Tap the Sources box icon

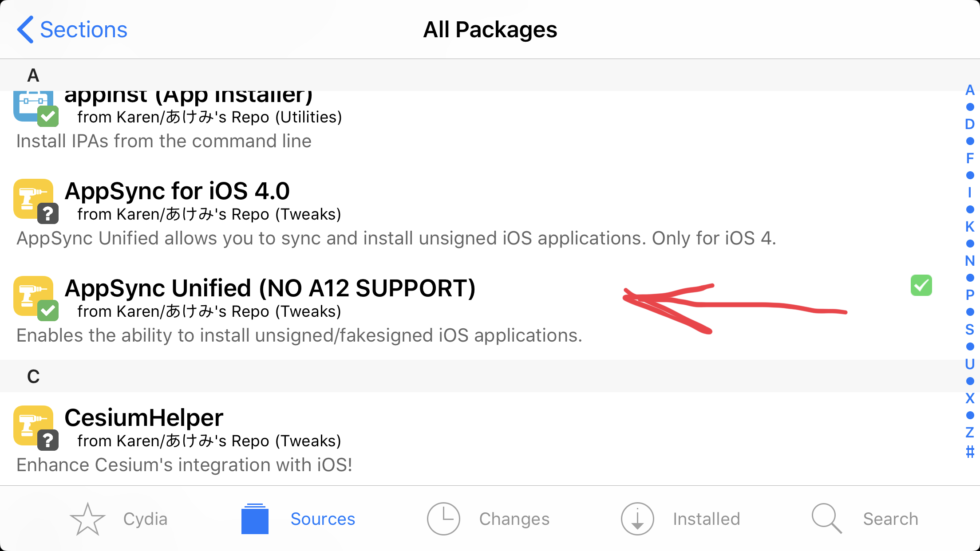(255, 519)
